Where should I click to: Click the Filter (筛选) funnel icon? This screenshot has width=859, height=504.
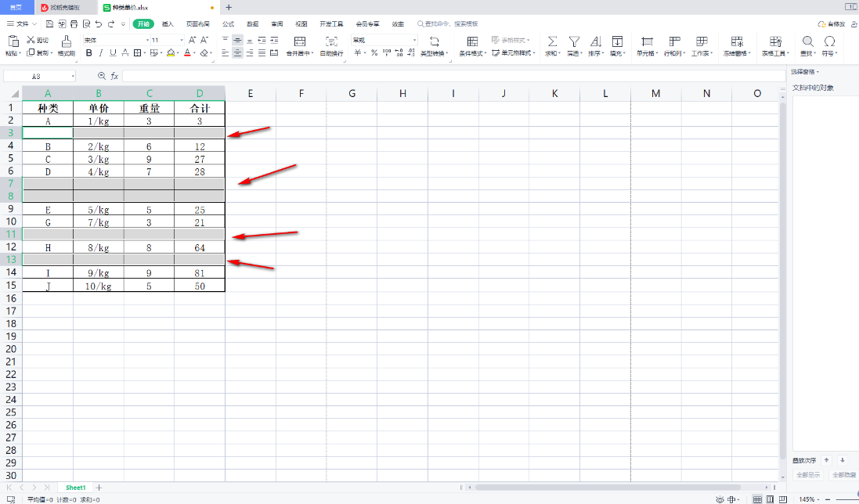(x=573, y=41)
